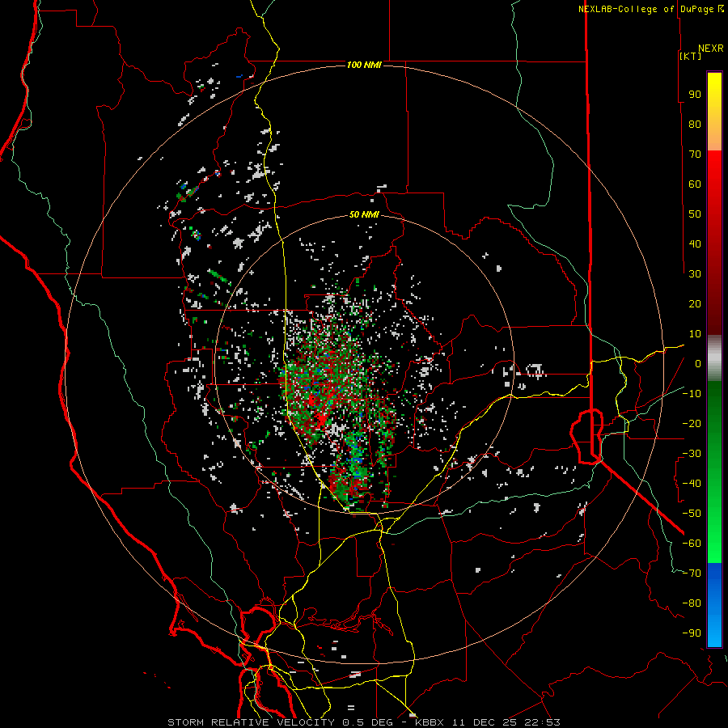Image resolution: width=728 pixels, height=728 pixels.
Task: Click the Storm Relative Velocity caption text
Action: click(252, 722)
